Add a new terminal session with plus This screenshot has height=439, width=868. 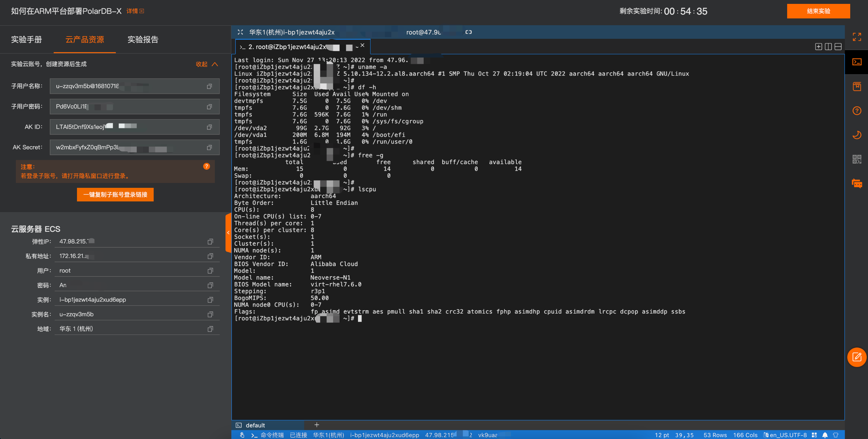[316, 425]
